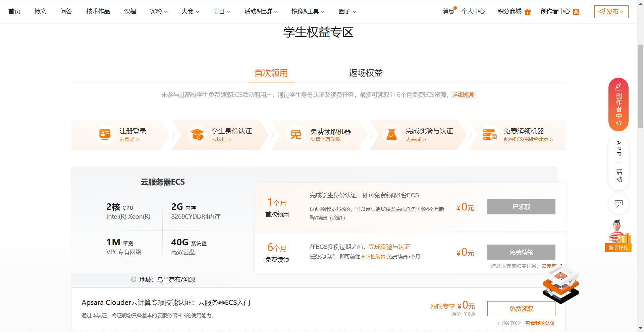Screen dimensions: 644x332
Task: Open 课程 in navigation
Action: [x=130, y=11]
